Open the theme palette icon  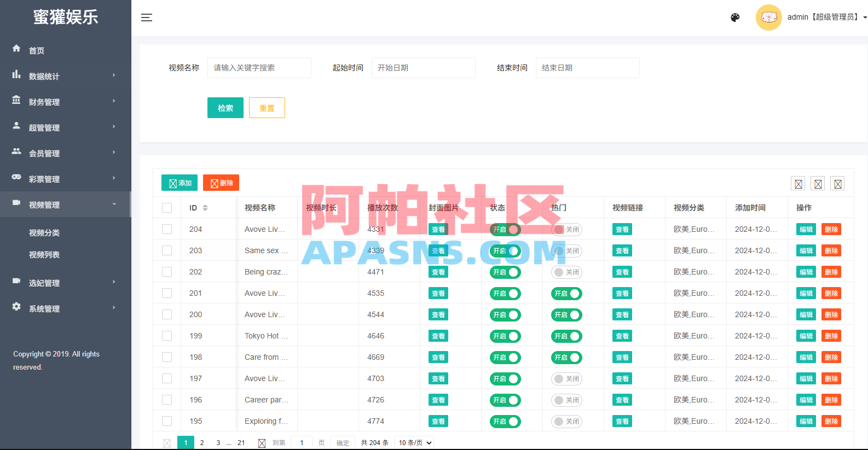(x=735, y=17)
